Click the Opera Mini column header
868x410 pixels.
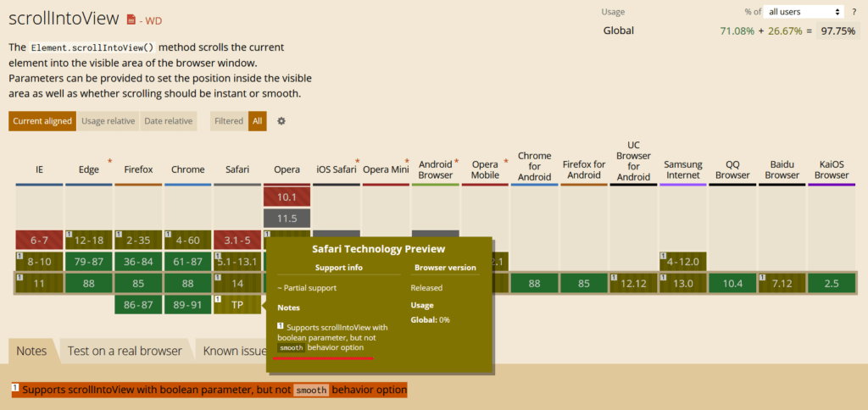pyautogui.click(x=386, y=169)
